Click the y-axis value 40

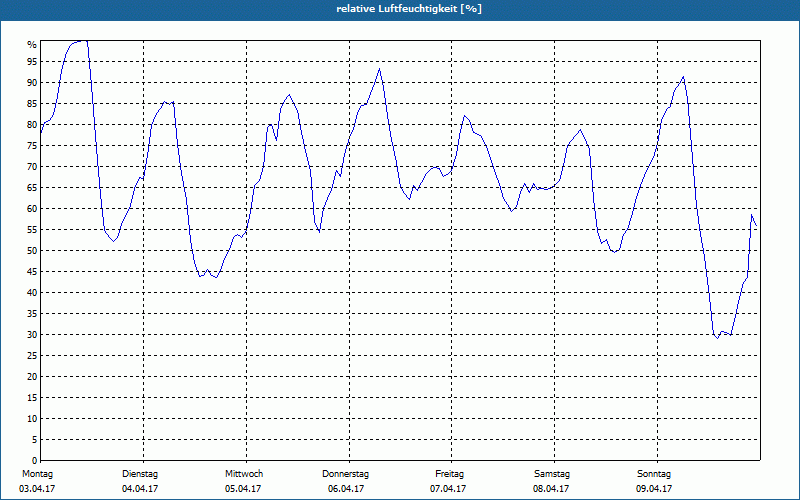[32, 292]
